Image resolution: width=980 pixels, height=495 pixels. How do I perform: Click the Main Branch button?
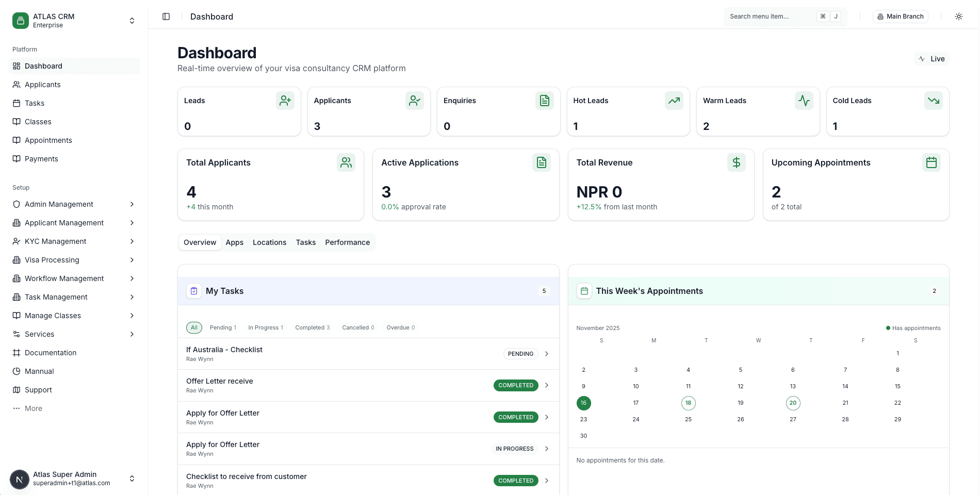coord(900,16)
